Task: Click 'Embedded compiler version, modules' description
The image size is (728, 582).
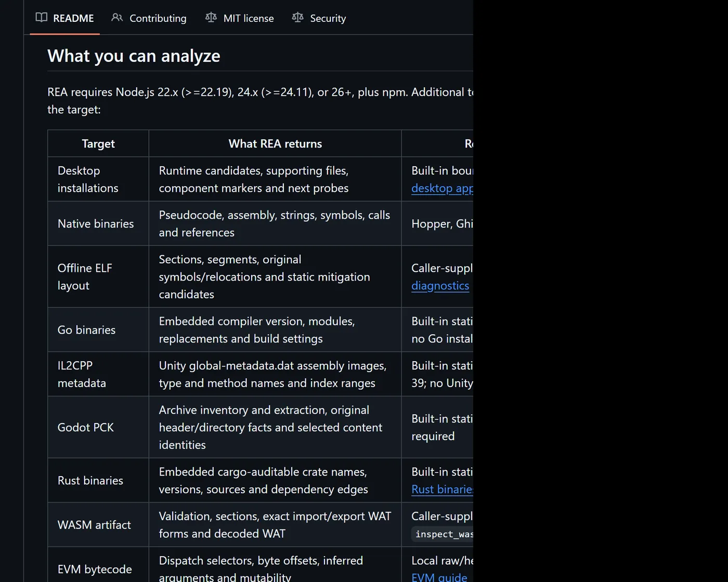Action: coord(275,330)
